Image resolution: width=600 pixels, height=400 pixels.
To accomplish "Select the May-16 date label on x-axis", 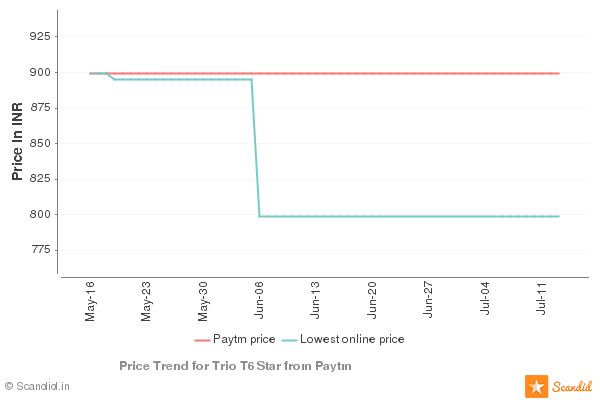I will [x=91, y=301].
